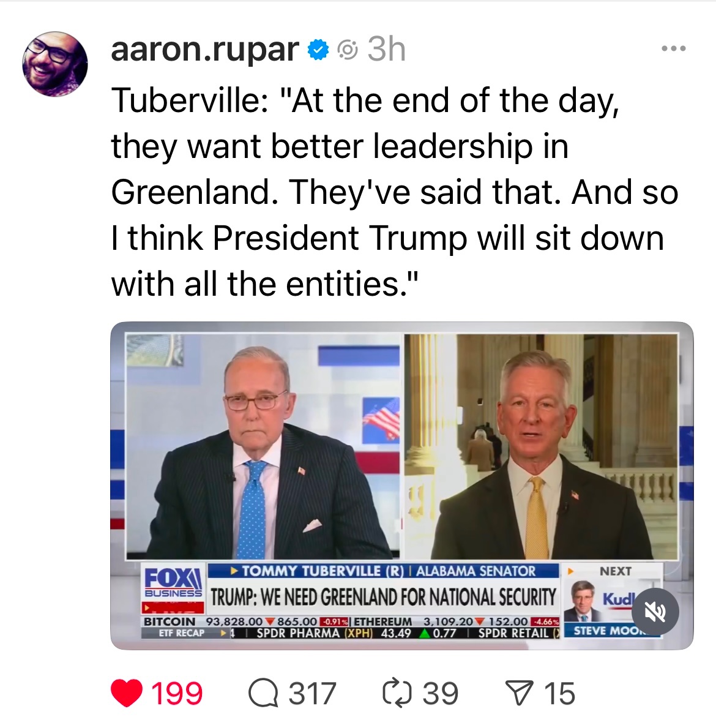Unlike the post with the red heart
716x728 pixels.
click(x=127, y=693)
